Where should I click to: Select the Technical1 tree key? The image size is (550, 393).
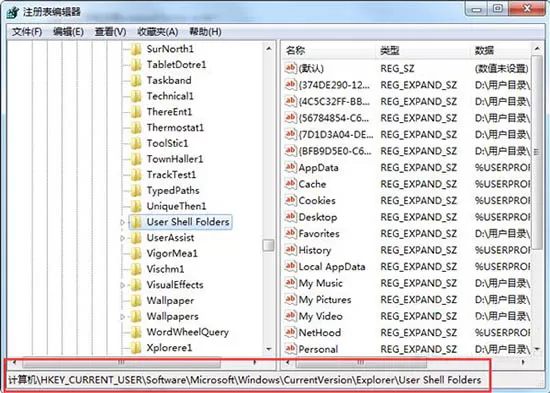pyautogui.click(x=170, y=96)
